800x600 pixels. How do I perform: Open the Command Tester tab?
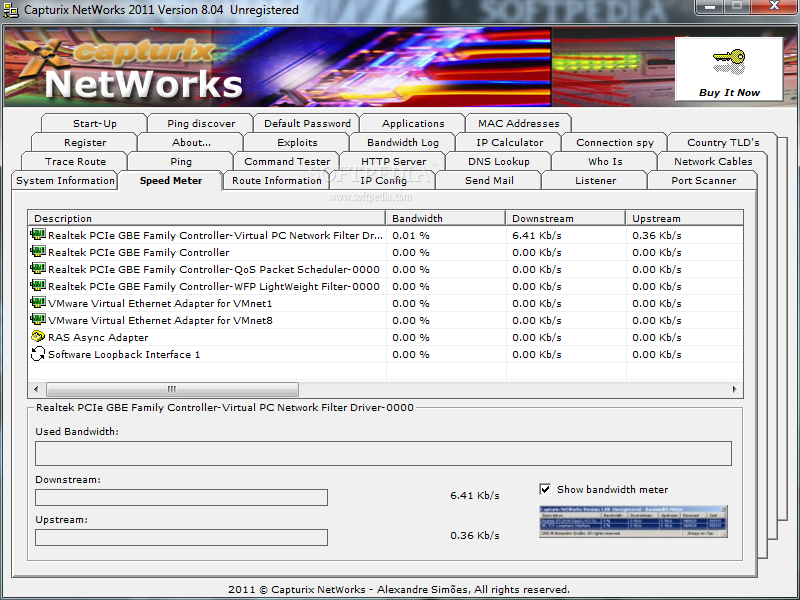[x=287, y=161]
